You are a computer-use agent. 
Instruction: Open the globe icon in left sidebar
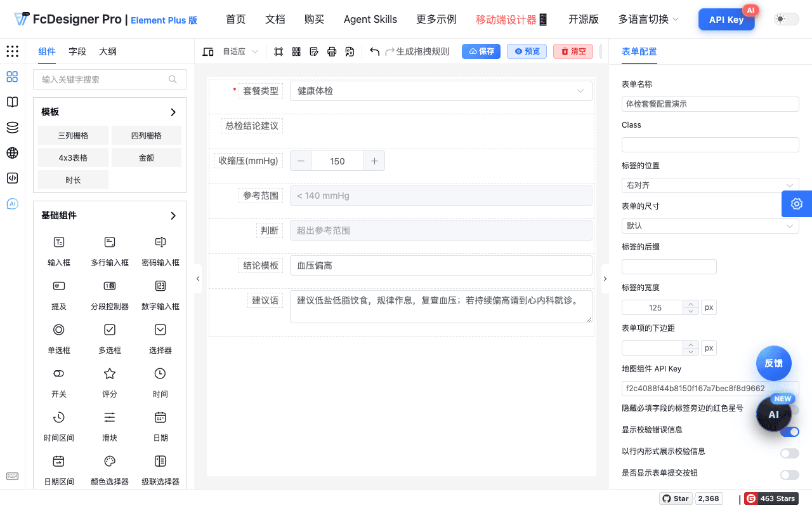click(x=12, y=153)
